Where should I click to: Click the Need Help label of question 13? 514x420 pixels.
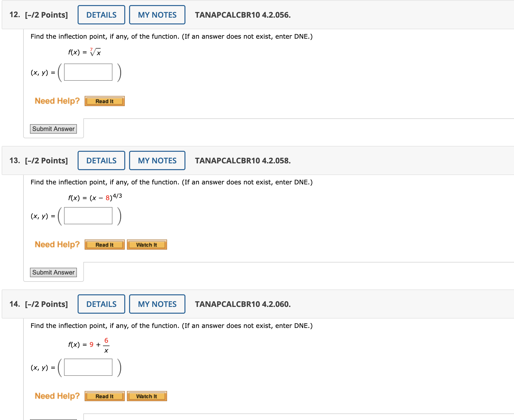[57, 244]
